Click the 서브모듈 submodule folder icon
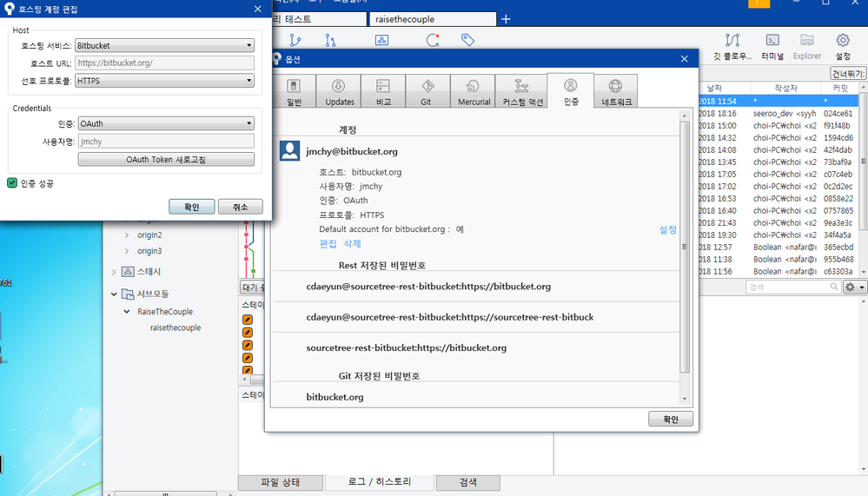868x496 pixels. point(128,294)
